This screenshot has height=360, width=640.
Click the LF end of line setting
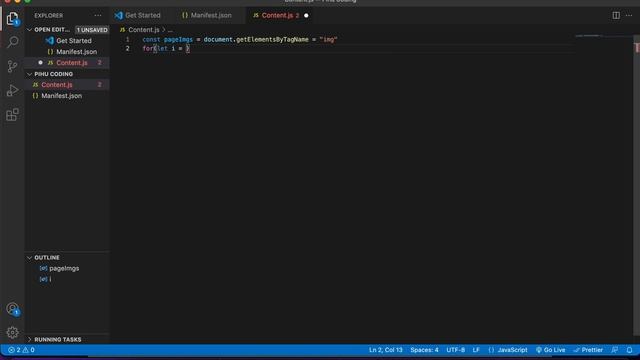point(476,350)
